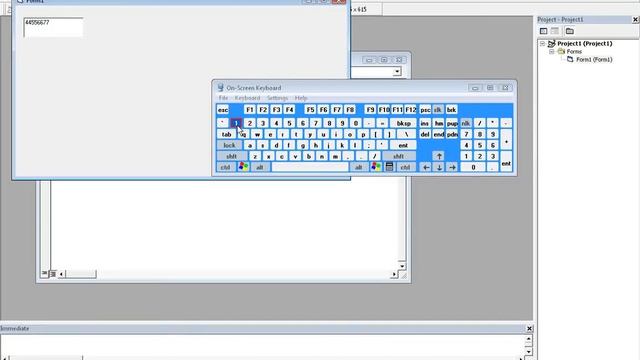Screen dimensions: 640x360
Task: Click the del key on On-Screen Keyboard
Action: [x=425, y=134]
